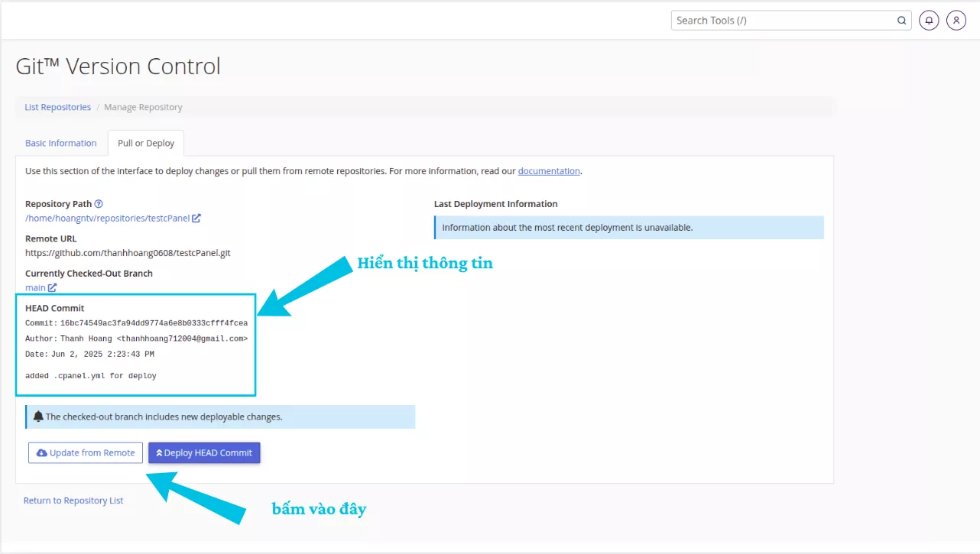Viewport: 980px width, 554px height.
Task: Open the main branch link
Action: (x=34, y=287)
